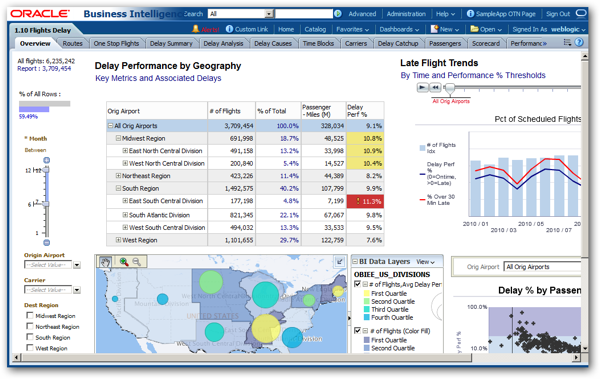Open the Help menu

(x=445, y=14)
